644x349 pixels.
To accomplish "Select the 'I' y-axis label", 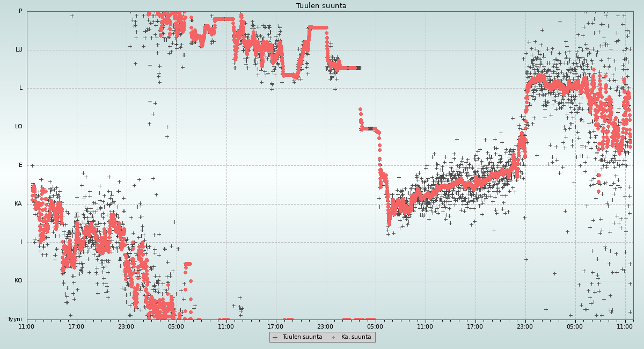I will [x=21, y=242].
